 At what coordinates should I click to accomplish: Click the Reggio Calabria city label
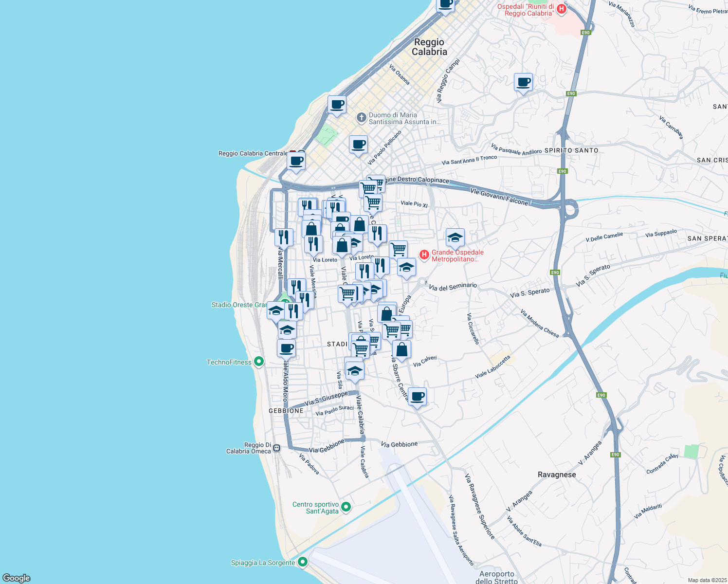429,47
